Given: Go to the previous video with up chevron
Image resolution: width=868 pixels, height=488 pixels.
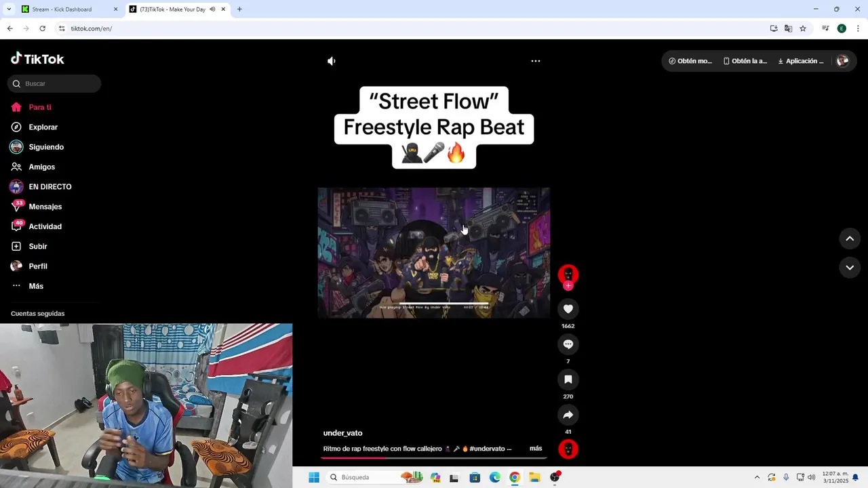Looking at the screenshot, I should [x=850, y=239].
